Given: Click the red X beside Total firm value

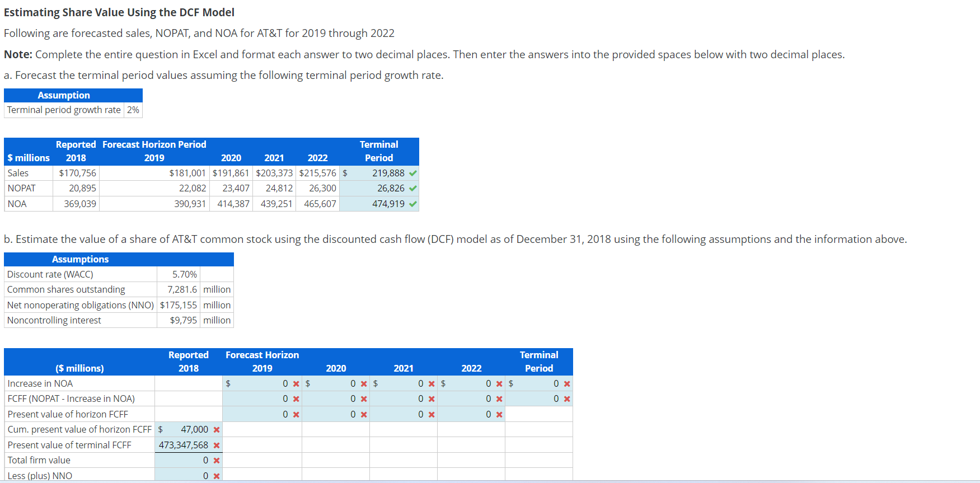Looking at the screenshot, I should 217,461.
